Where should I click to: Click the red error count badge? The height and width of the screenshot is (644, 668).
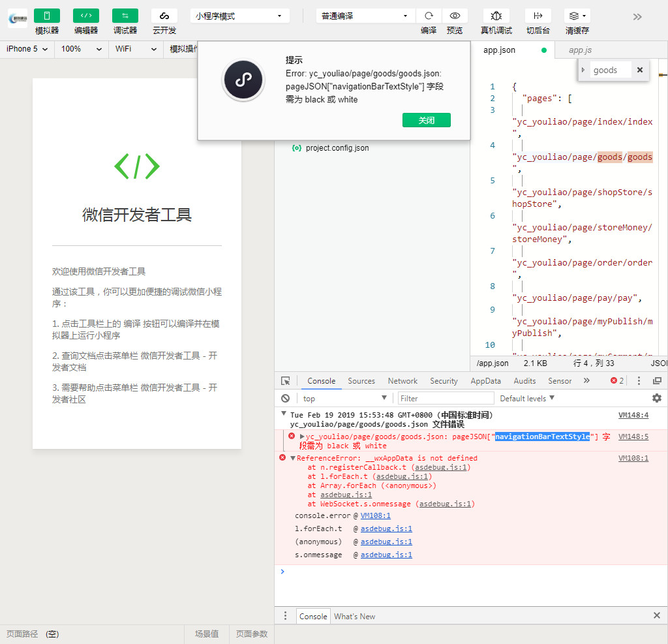(x=617, y=380)
